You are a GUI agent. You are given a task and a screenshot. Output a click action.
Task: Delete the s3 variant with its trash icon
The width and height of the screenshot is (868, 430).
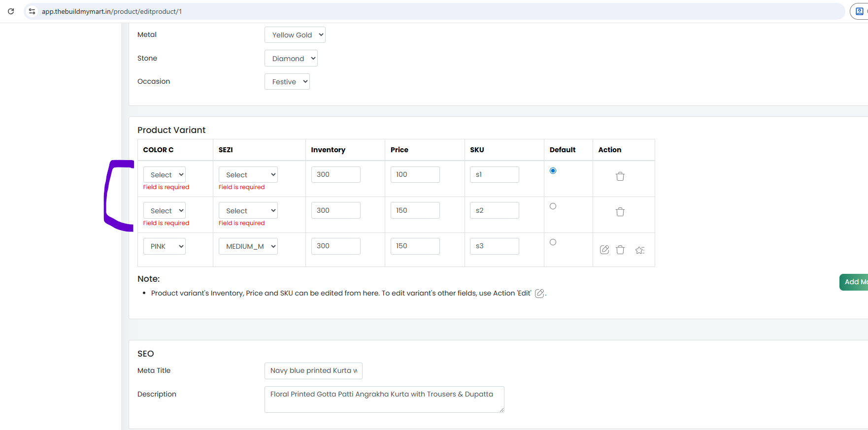click(x=620, y=250)
